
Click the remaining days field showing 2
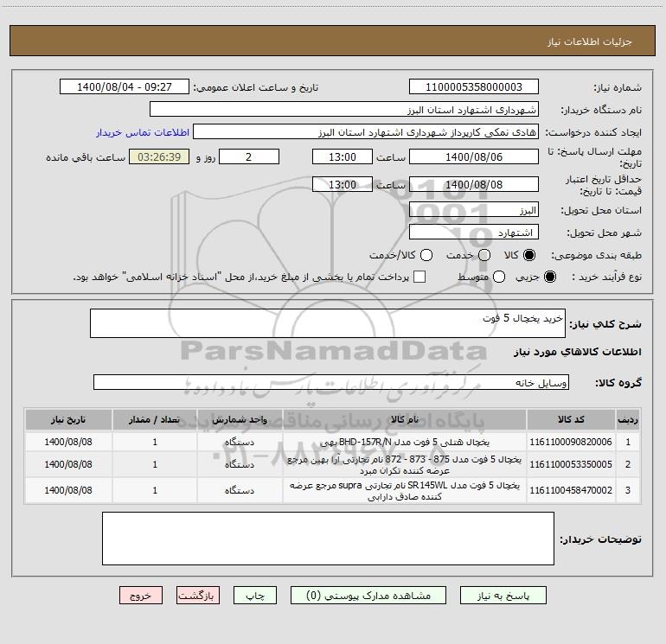coord(249,156)
